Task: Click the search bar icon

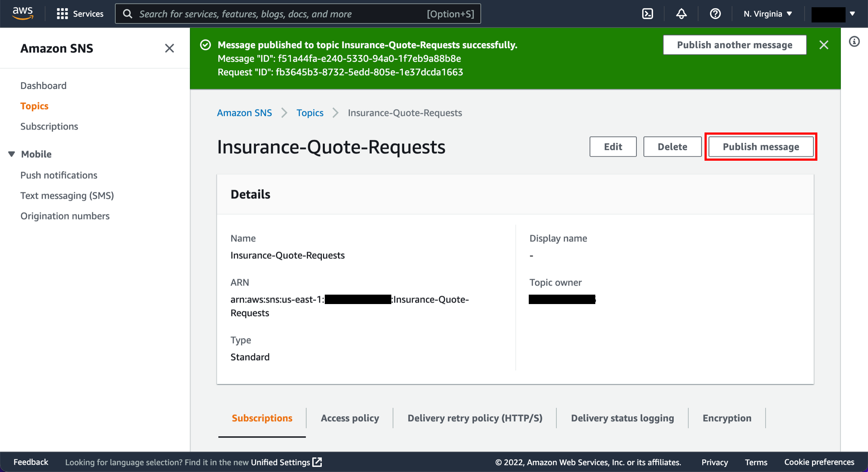Action: tap(128, 13)
